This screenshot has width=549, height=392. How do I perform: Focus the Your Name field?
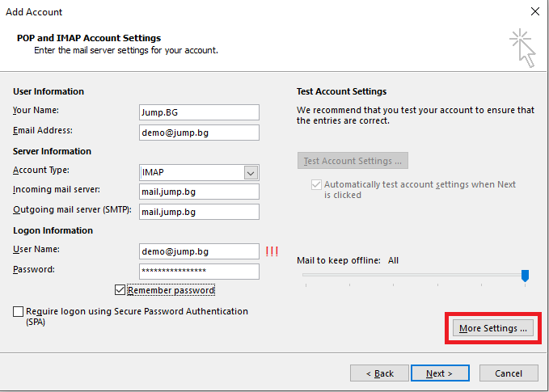[199, 112]
